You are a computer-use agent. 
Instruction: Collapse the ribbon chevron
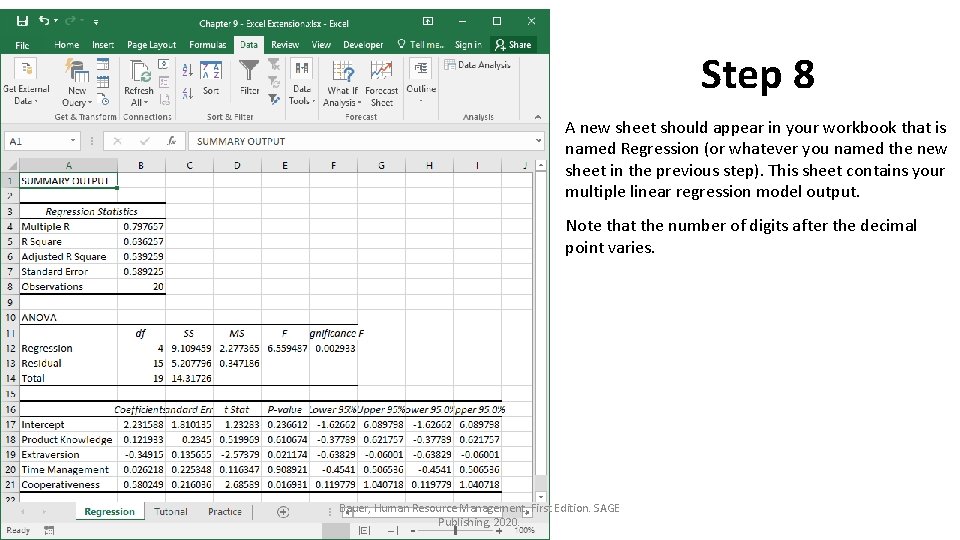click(538, 117)
